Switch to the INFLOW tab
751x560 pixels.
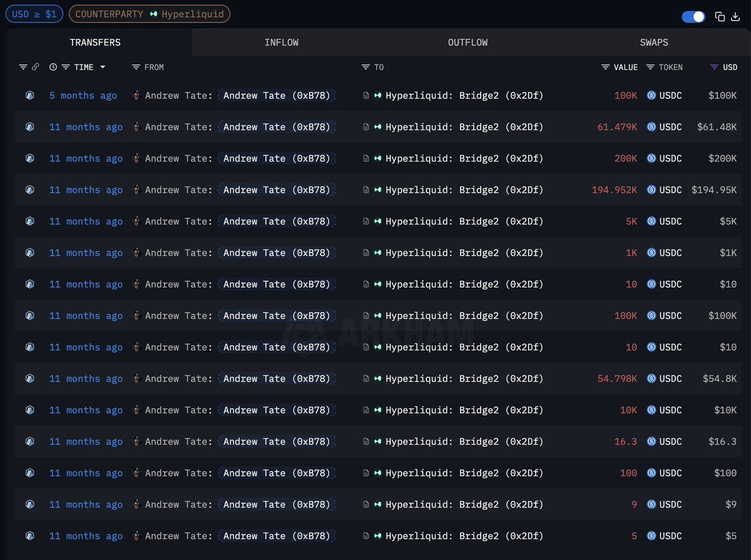pos(282,43)
